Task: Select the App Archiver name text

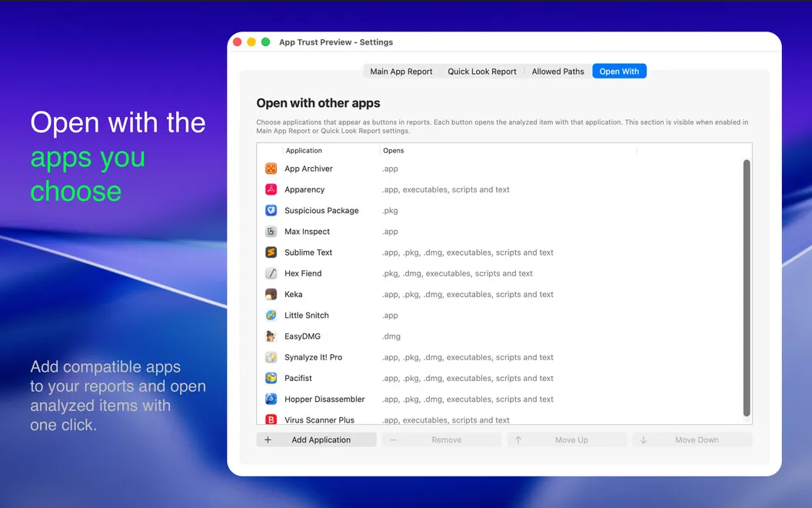Action: coord(308,169)
